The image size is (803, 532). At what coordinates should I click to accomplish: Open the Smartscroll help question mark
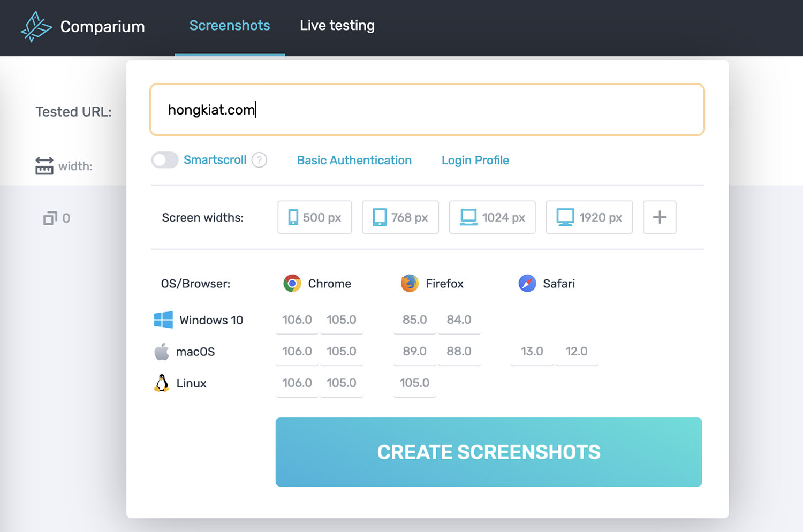click(259, 160)
